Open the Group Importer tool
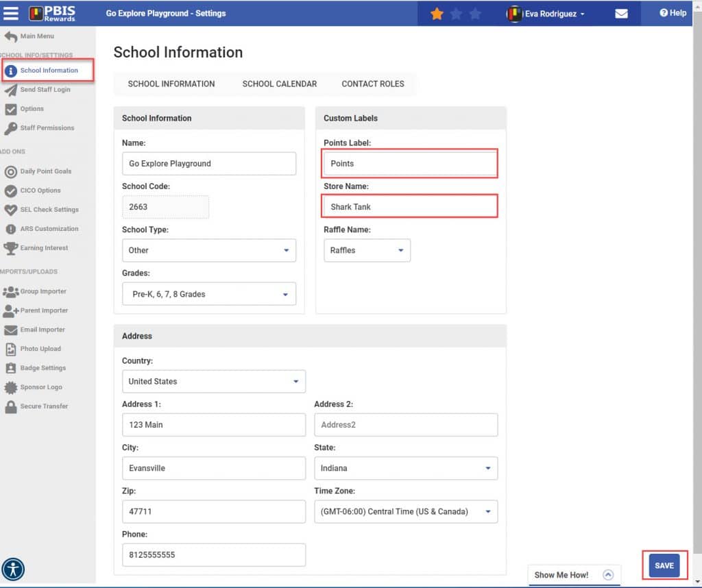The image size is (702, 588). [45, 291]
